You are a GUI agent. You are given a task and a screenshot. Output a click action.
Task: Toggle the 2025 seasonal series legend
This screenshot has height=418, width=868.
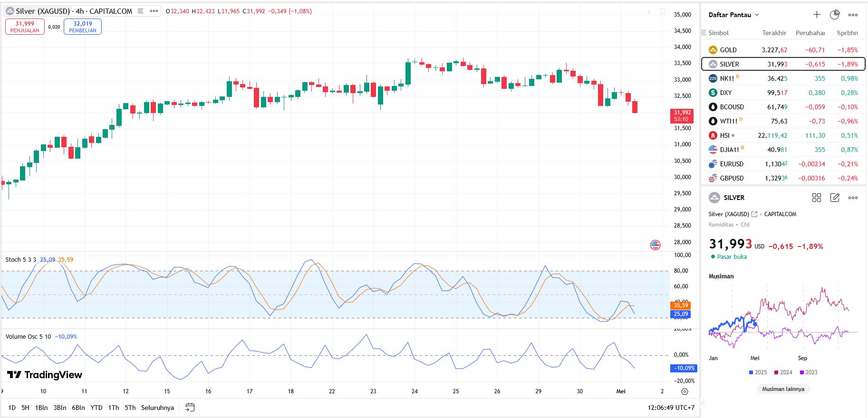pyautogui.click(x=758, y=372)
